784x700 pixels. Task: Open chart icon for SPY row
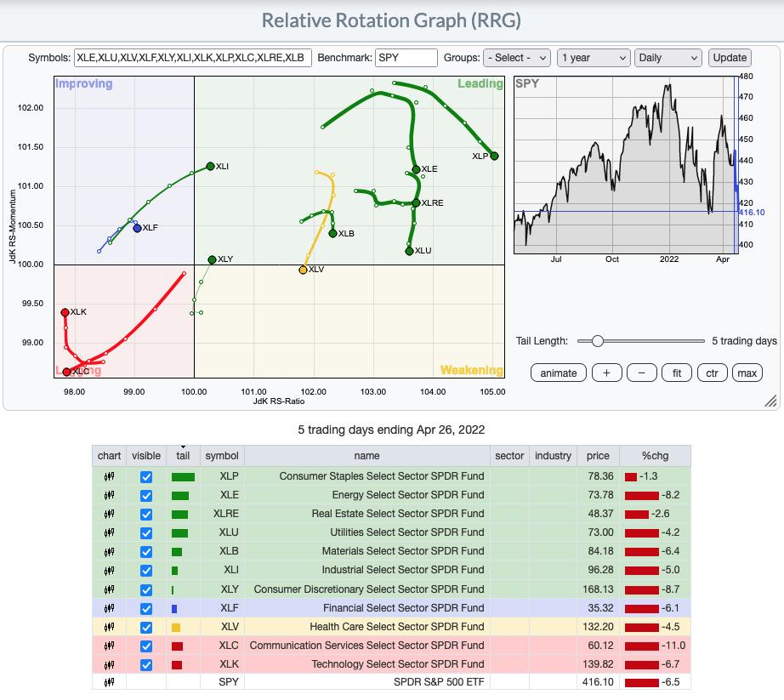[x=109, y=682]
